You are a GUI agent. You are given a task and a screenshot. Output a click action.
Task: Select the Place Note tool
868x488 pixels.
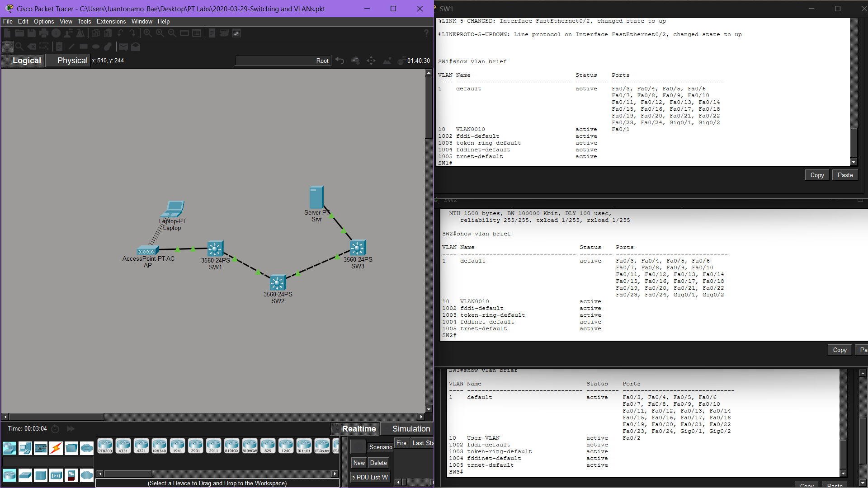[x=59, y=46]
